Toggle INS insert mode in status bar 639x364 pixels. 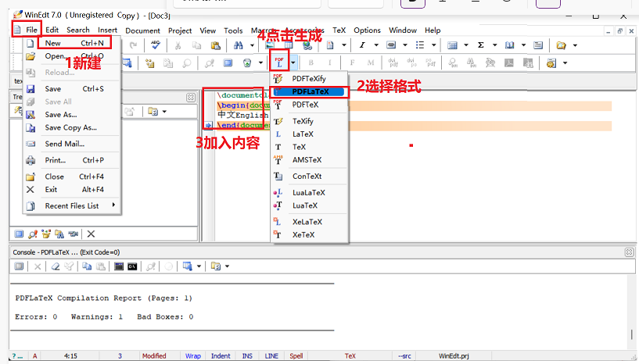tap(247, 356)
